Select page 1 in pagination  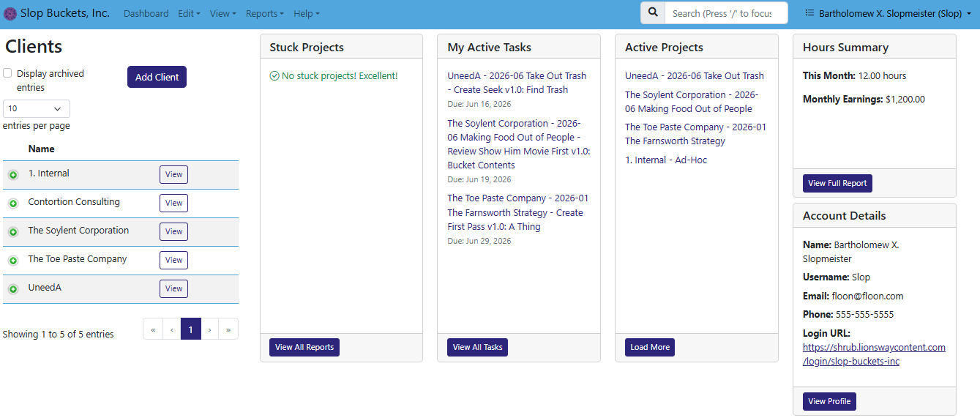(191, 329)
